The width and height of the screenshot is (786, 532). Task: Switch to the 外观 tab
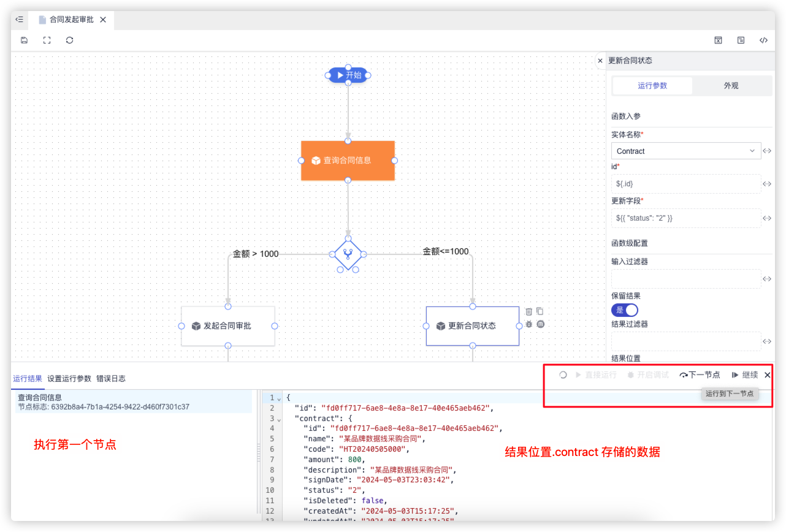pyautogui.click(x=731, y=86)
